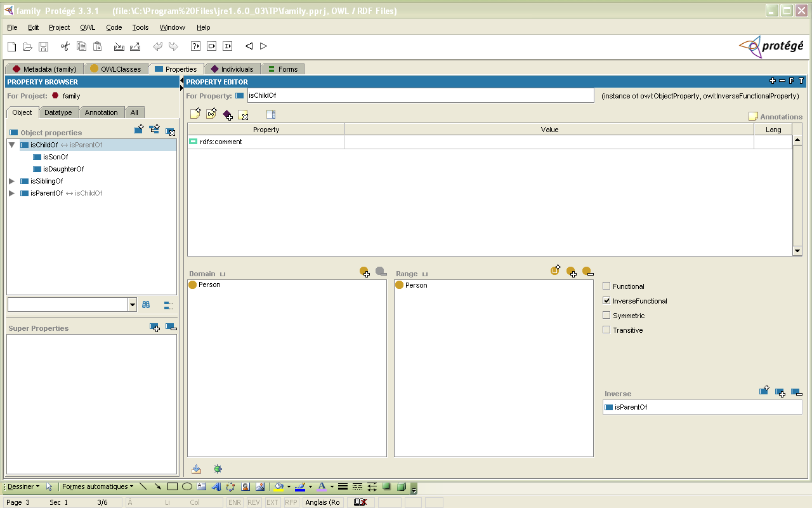Create a subproperty icon in Property Browser
The width and height of the screenshot is (812, 508).
pyautogui.click(x=154, y=130)
